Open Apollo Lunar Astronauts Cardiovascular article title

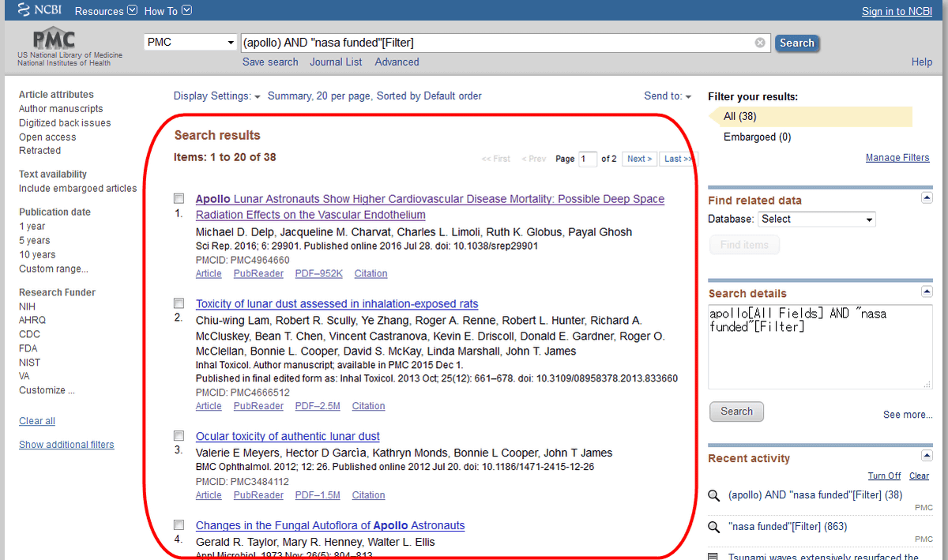430,207
